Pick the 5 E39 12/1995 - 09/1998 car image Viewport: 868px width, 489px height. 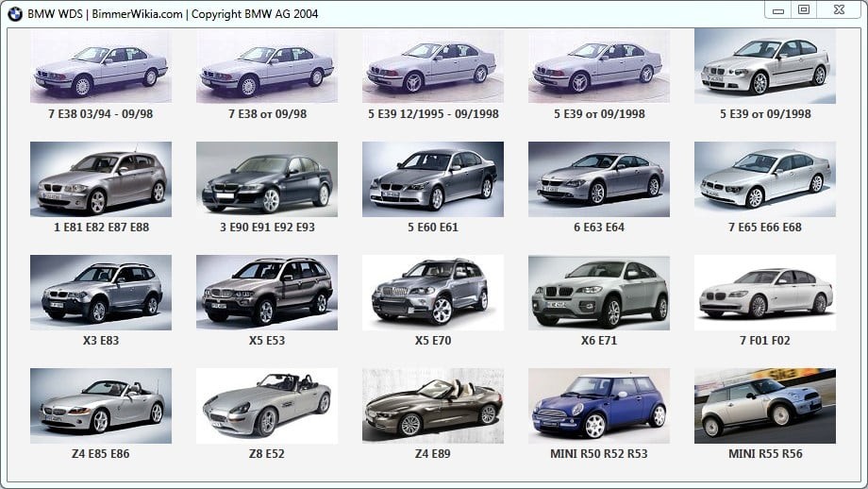click(x=433, y=66)
